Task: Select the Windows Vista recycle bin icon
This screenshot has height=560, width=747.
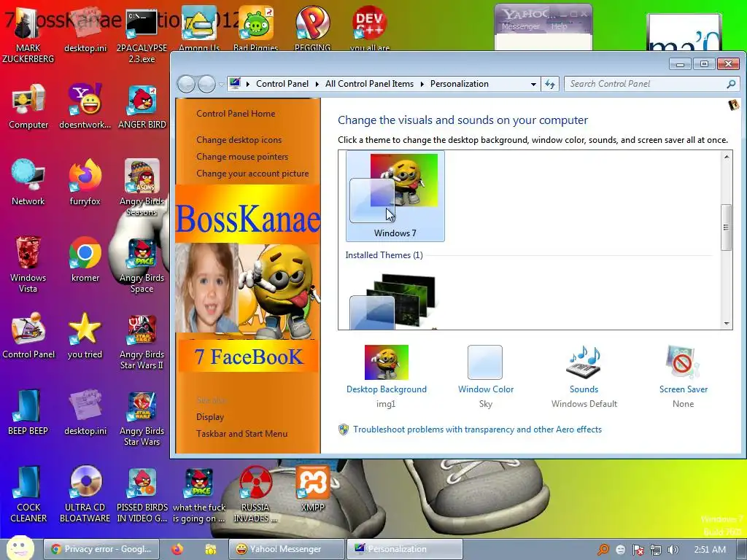Action: 28,264
